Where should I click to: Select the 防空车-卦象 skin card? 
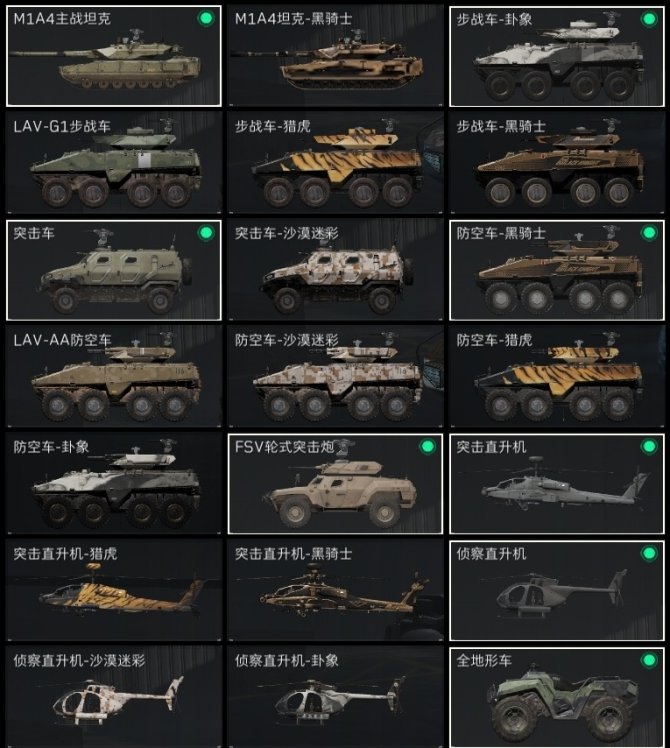tap(114, 484)
